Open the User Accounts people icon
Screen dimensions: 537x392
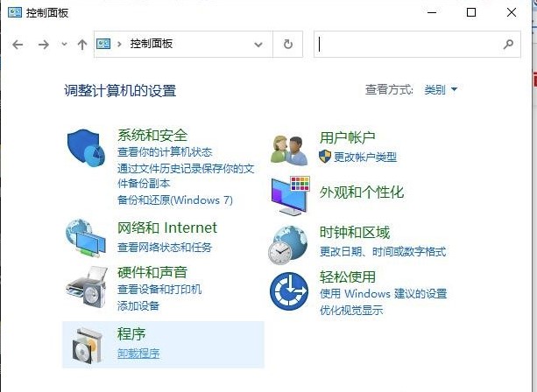coord(289,150)
